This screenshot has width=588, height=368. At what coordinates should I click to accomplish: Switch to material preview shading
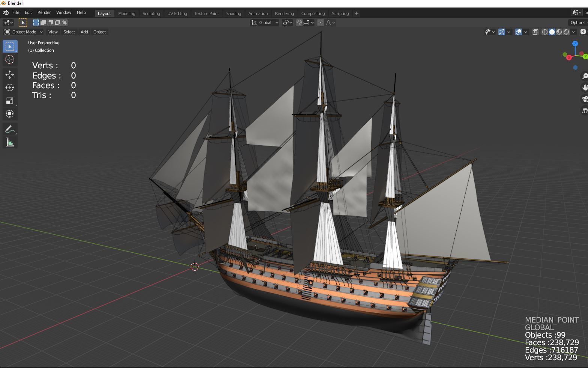(x=559, y=32)
